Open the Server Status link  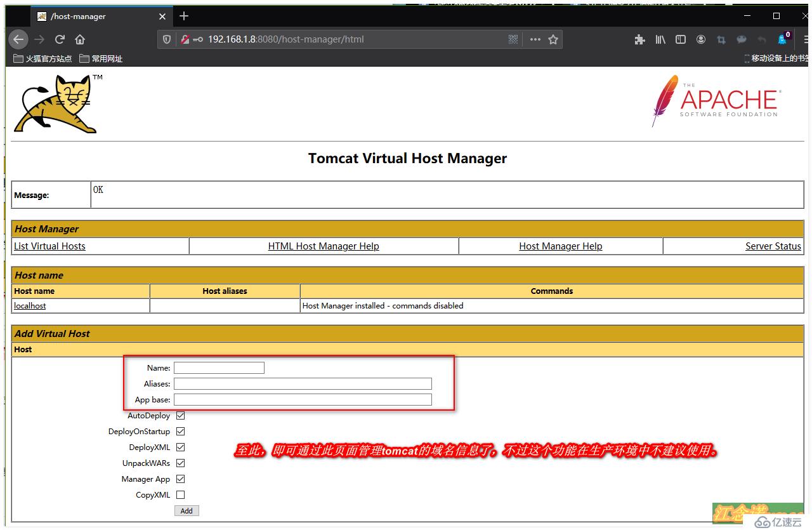click(x=773, y=246)
